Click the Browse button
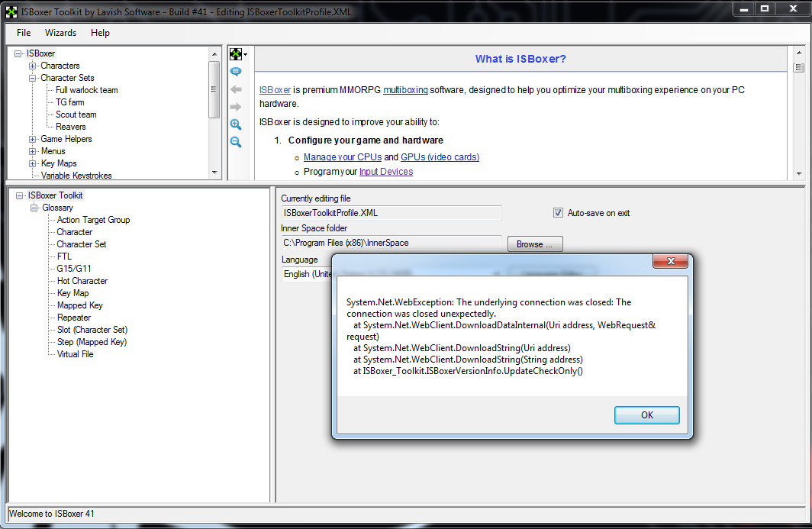The height and width of the screenshot is (529, 812). (x=535, y=244)
